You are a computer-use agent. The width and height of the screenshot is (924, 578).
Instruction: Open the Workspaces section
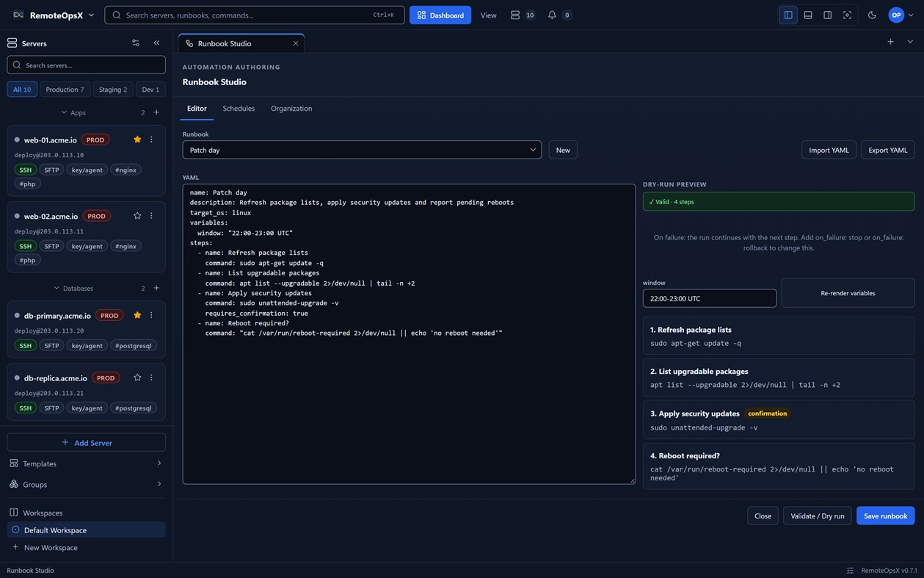pos(43,513)
